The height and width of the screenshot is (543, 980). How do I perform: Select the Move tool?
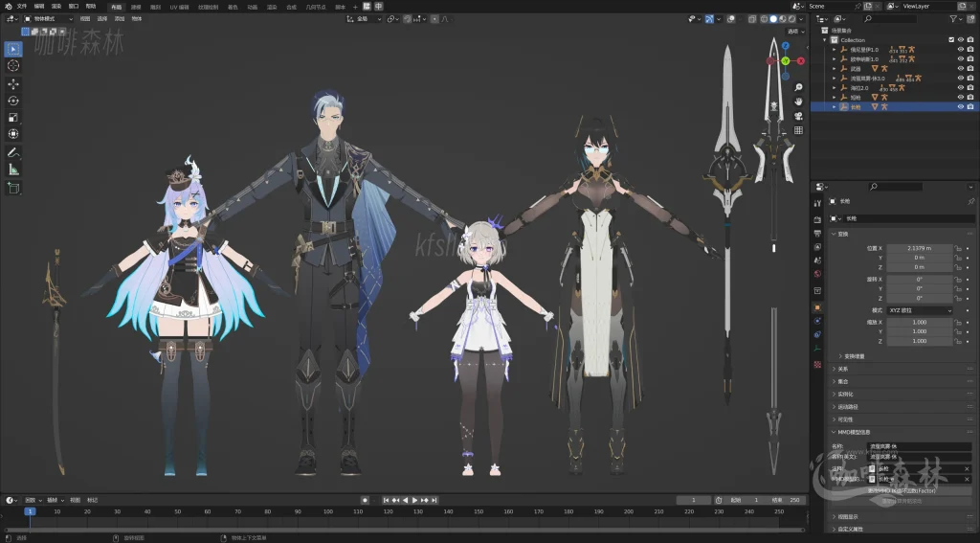point(13,84)
